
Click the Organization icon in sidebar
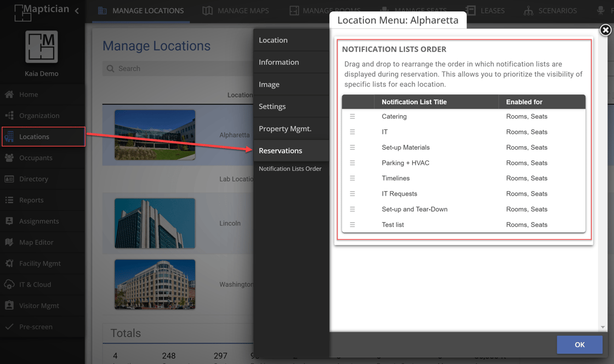[x=9, y=116]
